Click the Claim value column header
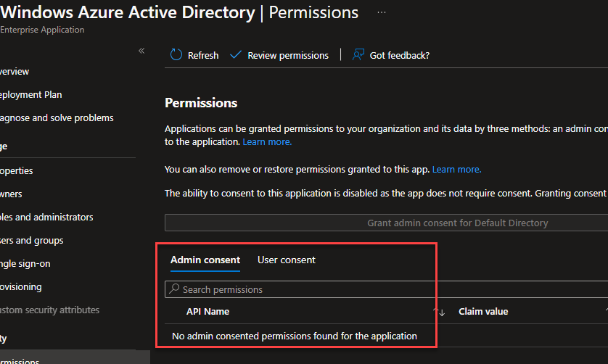 [x=483, y=312]
